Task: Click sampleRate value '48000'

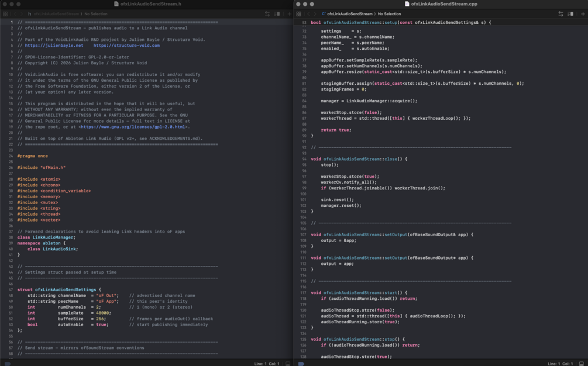Action: tap(103, 313)
